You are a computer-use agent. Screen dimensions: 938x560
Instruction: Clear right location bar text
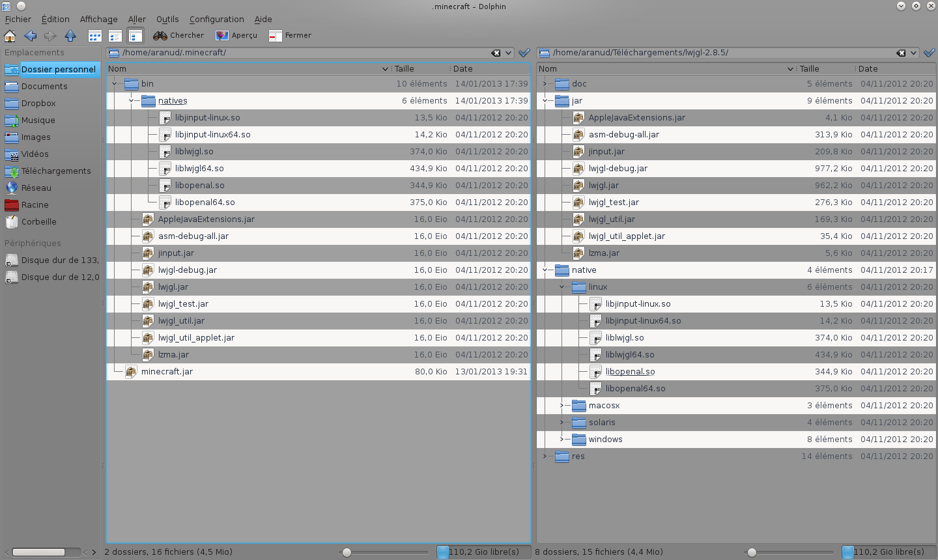pyautogui.click(x=901, y=53)
